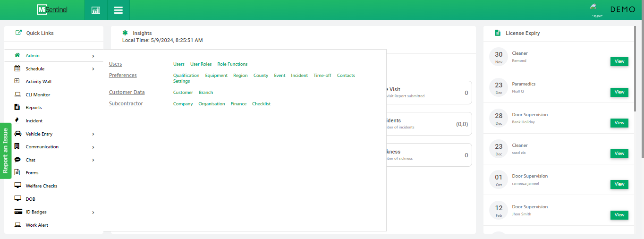Click the dashboard chart icon in header
This screenshot has height=239, width=644.
coord(96,10)
